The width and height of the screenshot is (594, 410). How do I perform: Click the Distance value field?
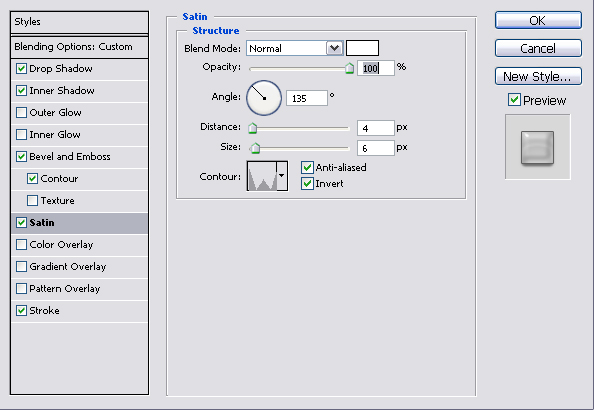[x=375, y=128]
